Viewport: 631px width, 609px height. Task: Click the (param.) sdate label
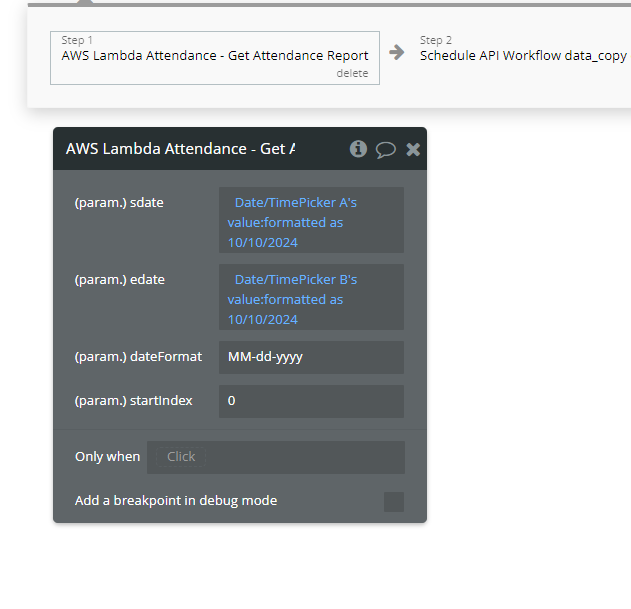pos(119,203)
